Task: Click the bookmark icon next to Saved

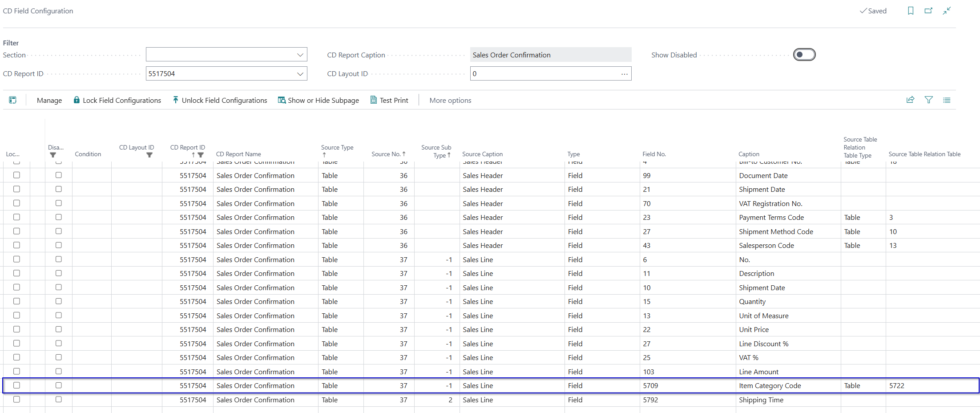Action: pyautogui.click(x=911, y=11)
